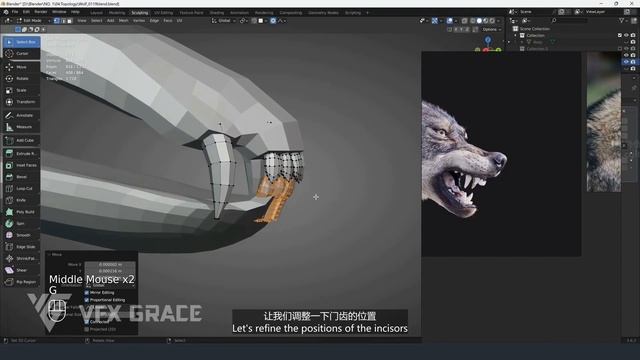This screenshot has height=360, width=640.
Task: Pick the Rotate tool
Action: coord(22,78)
